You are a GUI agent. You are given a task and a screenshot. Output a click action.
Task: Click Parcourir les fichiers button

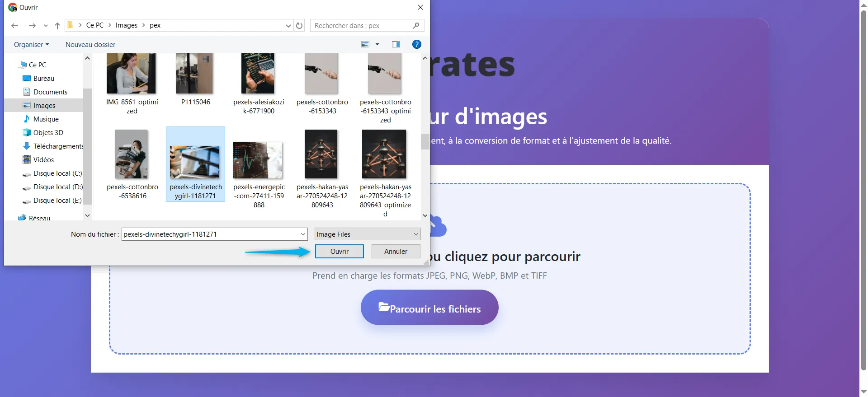[429, 308]
